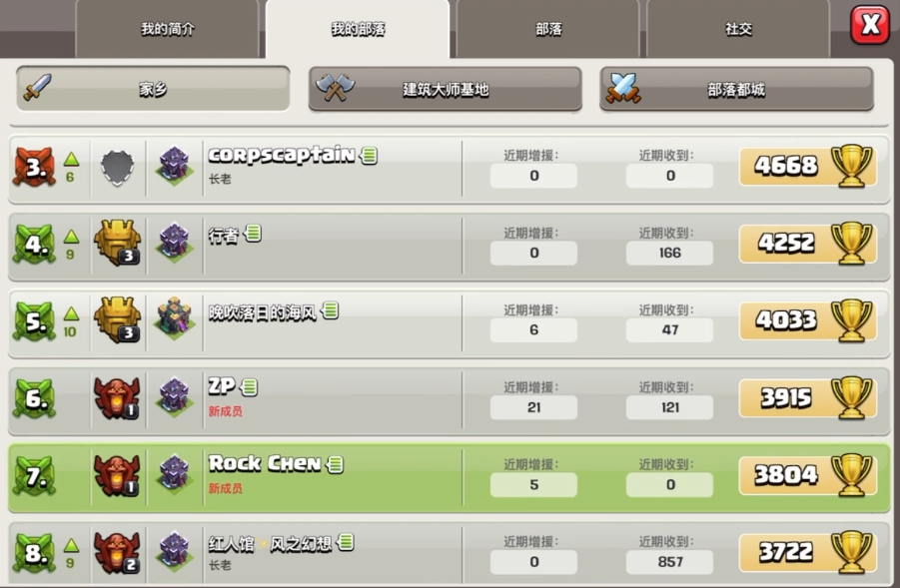Click the green list icon beside 行者

pos(253,233)
